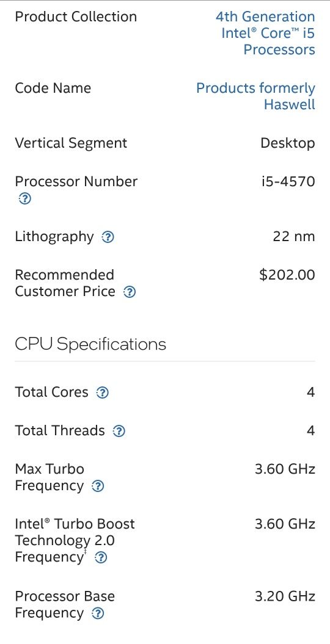Screen dimensions: 330x644
Task: Follow the Products formerly Haswell link
Action: coord(255,96)
